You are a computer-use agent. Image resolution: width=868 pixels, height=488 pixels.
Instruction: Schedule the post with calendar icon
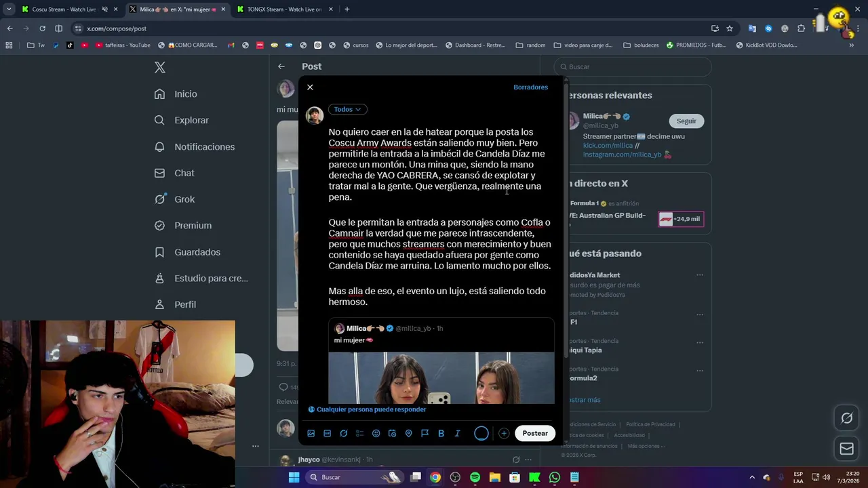click(x=393, y=433)
